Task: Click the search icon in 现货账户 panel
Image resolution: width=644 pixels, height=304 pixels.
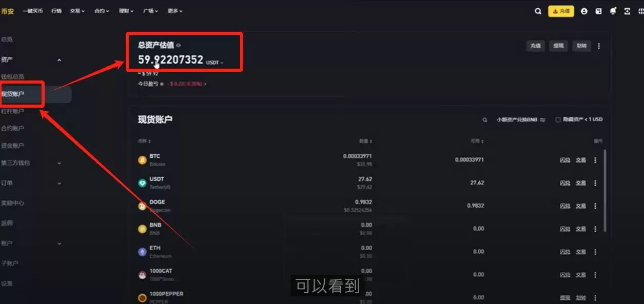Action: pyautogui.click(x=485, y=120)
